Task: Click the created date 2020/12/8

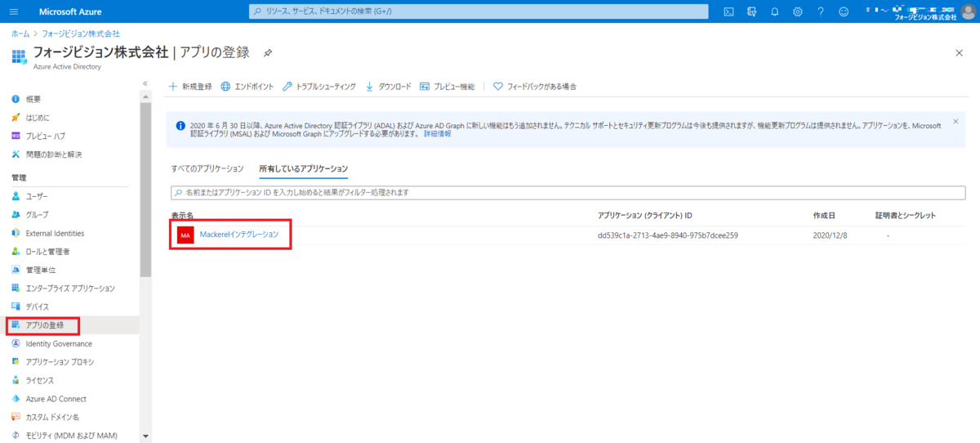Action: [831, 235]
